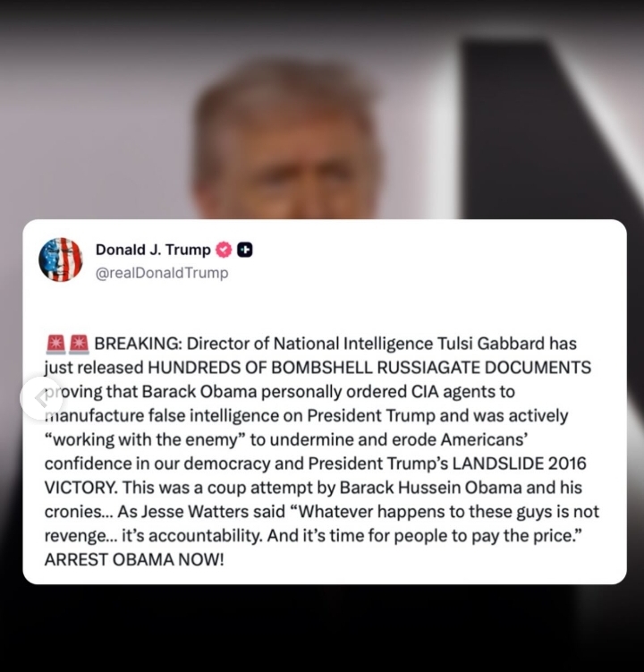
Task: Open the Donald J. Trump display name
Action: point(153,250)
